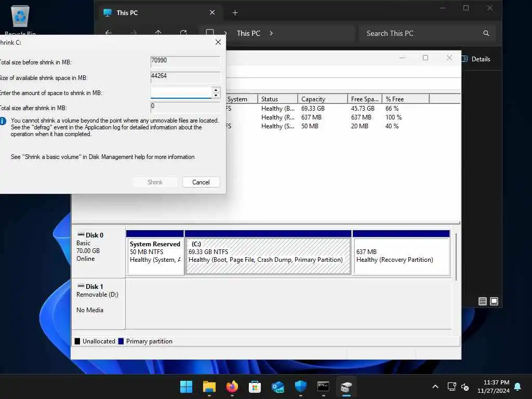Click the Disk 1 drive icon
The width and height of the screenshot is (532, 399).
pos(81,286)
